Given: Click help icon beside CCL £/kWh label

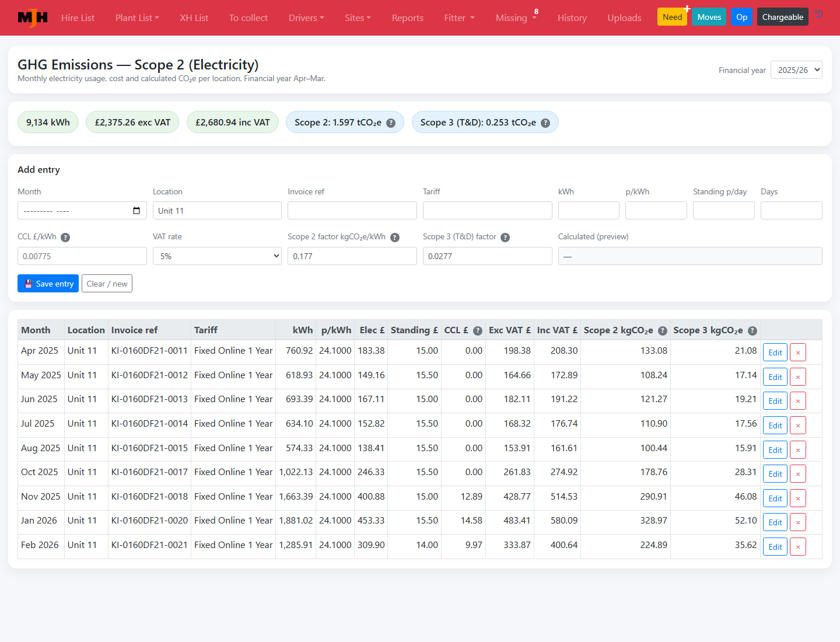Looking at the screenshot, I should 65,238.
